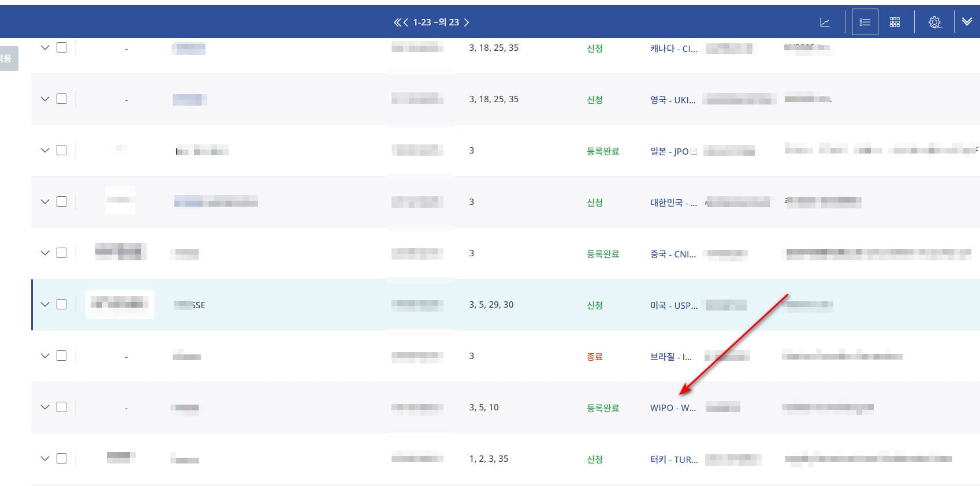
Task: Click 신청 status in 미국 row
Action: click(x=594, y=305)
